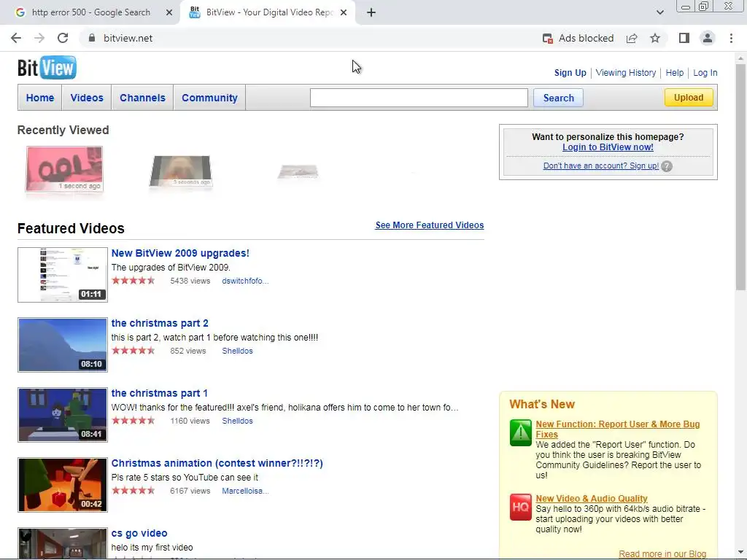
Task: Open New Function: Report User & More Bug Fixes
Action: click(x=617, y=429)
